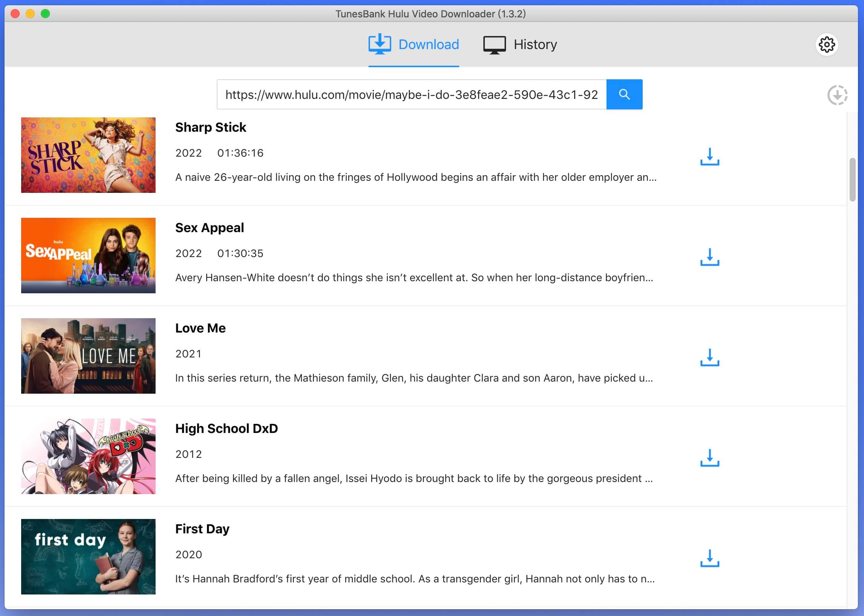Viewport: 864px width, 616px height.
Task: Minimize the window with the yellow button
Action: 30,14
